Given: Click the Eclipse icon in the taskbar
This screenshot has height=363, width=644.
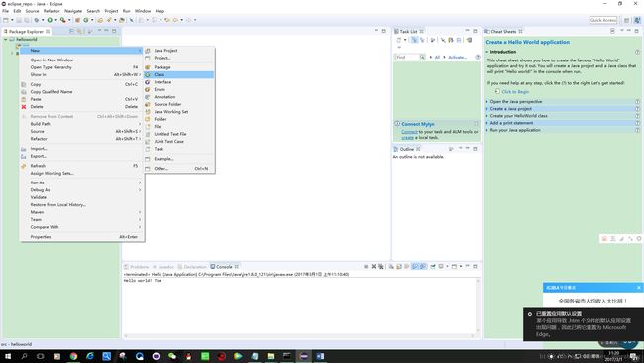Looking at the screenshot, I should point(304,356).
